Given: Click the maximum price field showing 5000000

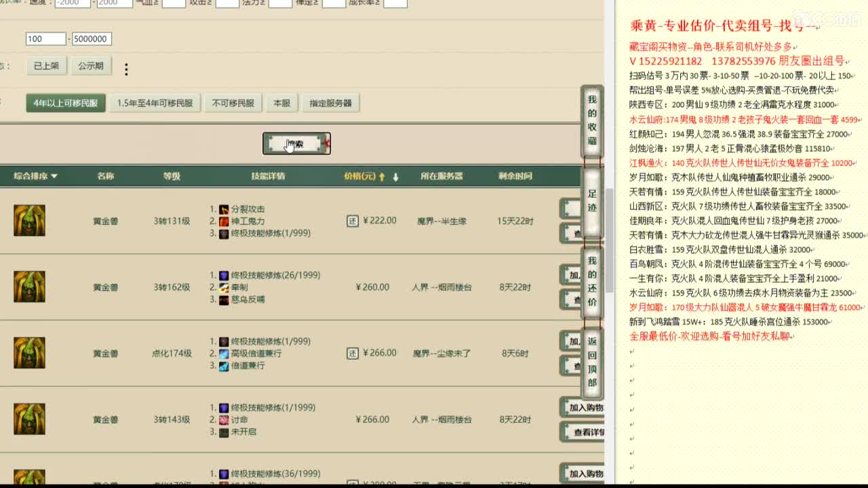Looking at the screenshot, I should (92, 39).
